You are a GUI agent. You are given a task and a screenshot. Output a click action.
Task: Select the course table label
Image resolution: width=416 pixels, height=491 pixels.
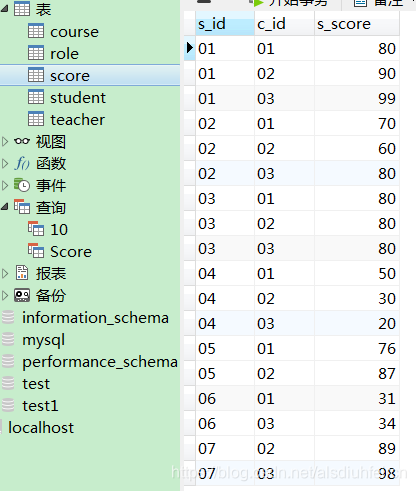click(x=74, y=32)
